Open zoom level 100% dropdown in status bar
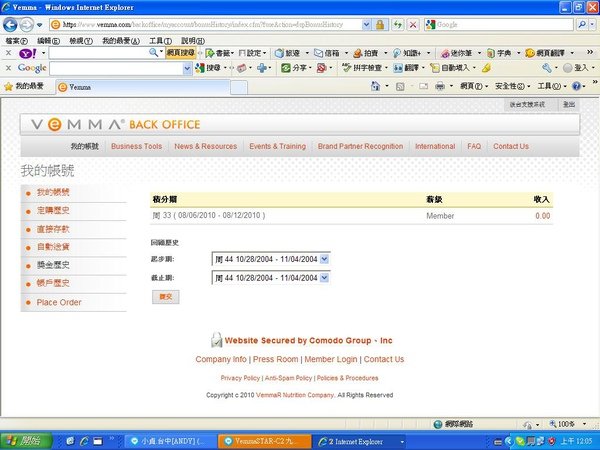Screen dimensions: 600x450 click(x=584, y=424)
